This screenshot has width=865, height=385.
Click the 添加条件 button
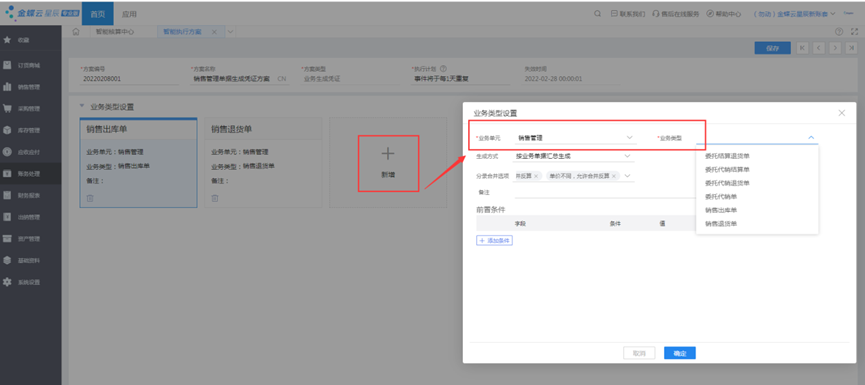[x=494, y=240]
